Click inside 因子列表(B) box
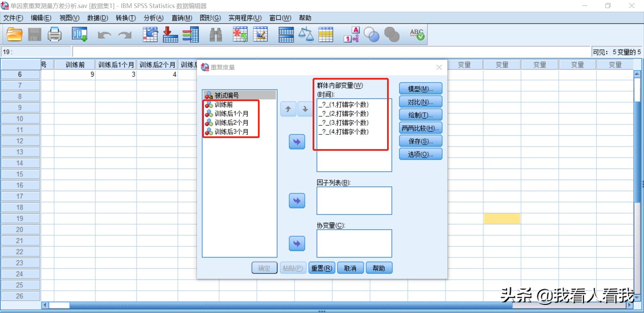Screen dimensions: 644x313 (354, 201)
